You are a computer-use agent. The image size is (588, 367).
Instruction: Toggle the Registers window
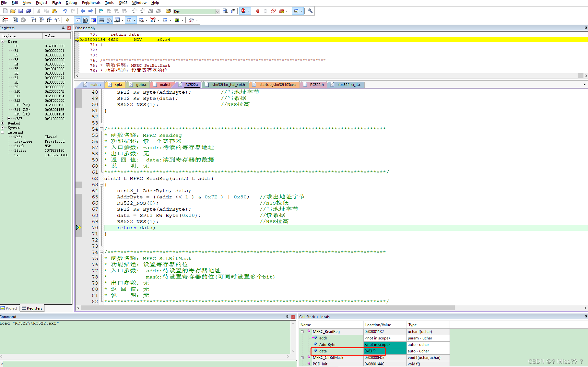point(101,20)
